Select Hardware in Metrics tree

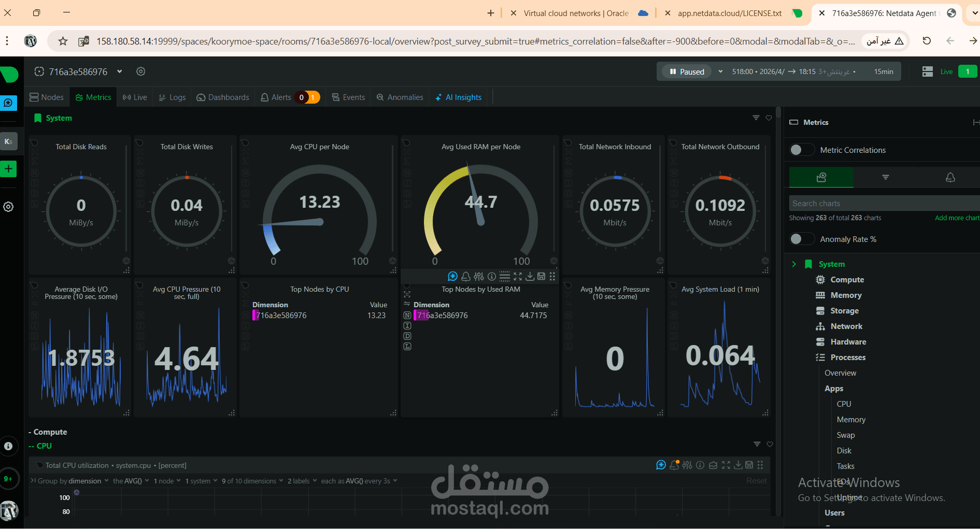[848, 342]
